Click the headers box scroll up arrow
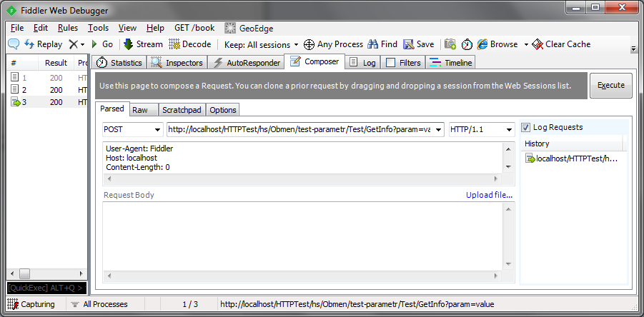 pos(508,150)
